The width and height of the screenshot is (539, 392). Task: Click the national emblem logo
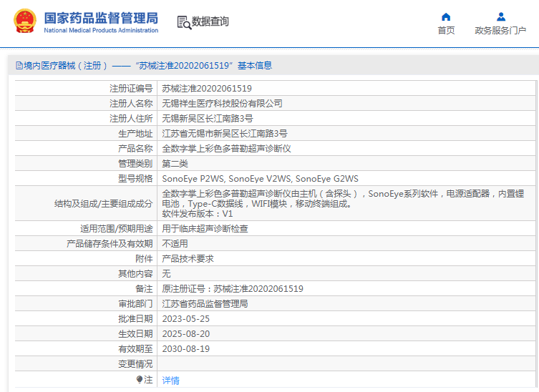coord(23,21)
